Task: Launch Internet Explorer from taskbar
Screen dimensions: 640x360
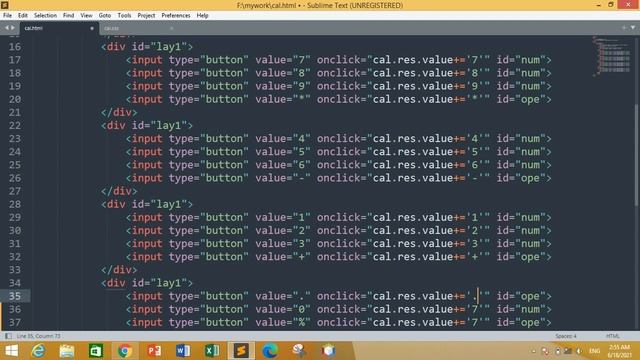Action: tap(38, 351)
